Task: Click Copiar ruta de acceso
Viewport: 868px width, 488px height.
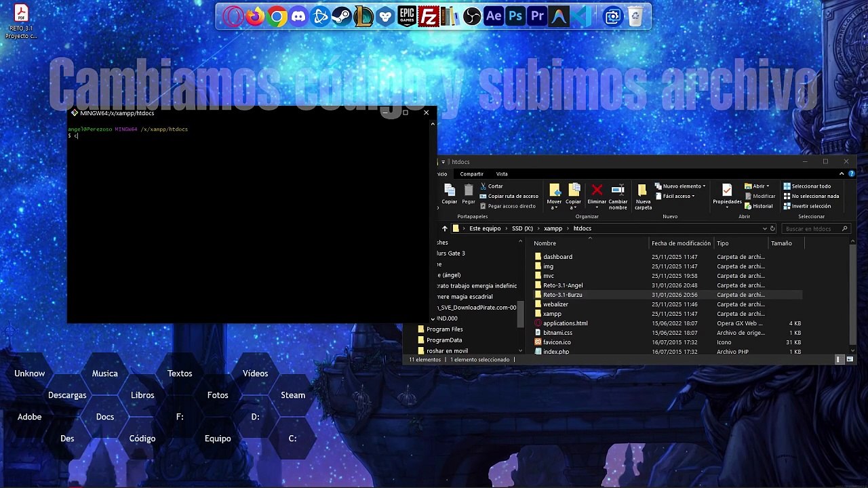Action: pos(509,197)
